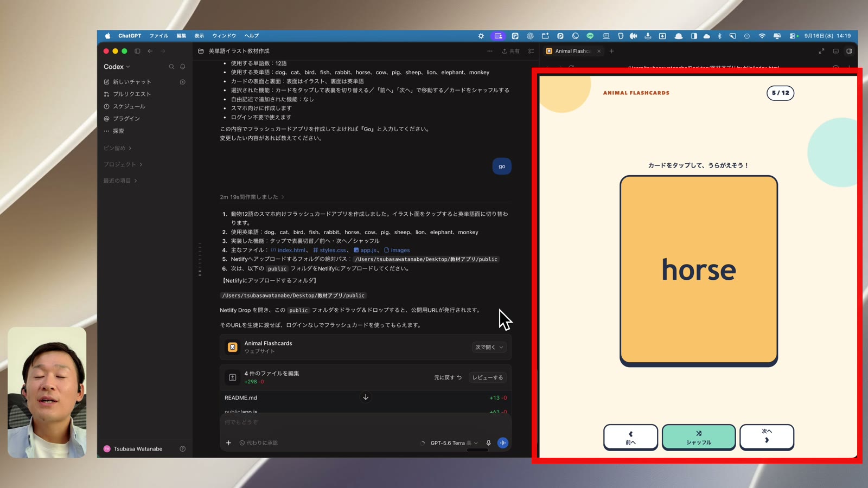Open 探索 in sidebar

click(114, 131)
